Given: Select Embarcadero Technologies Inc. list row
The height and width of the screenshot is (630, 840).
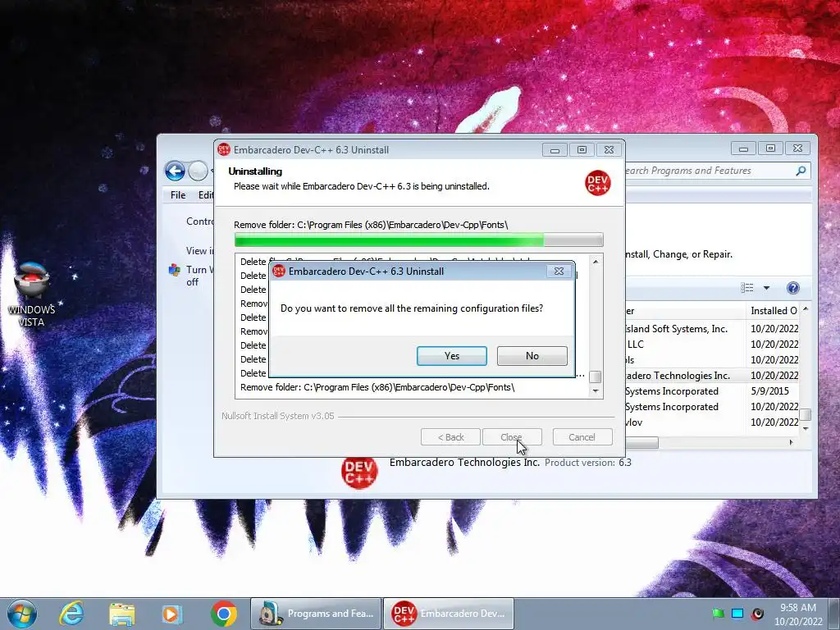Looking at the screenshot, I should [712, 376].
